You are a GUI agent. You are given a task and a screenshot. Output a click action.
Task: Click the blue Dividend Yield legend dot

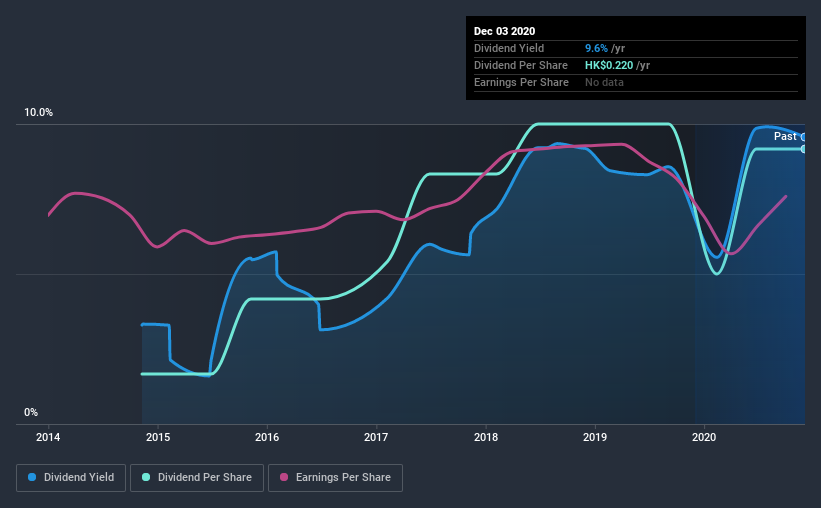pos(32,477)
